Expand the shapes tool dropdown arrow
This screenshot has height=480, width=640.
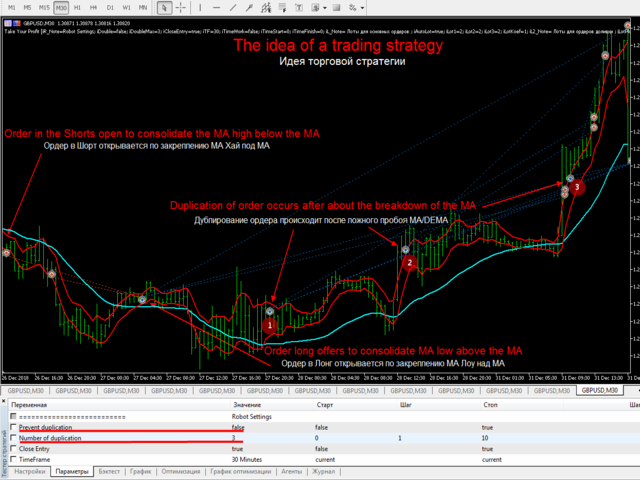(x=324, y=7)
